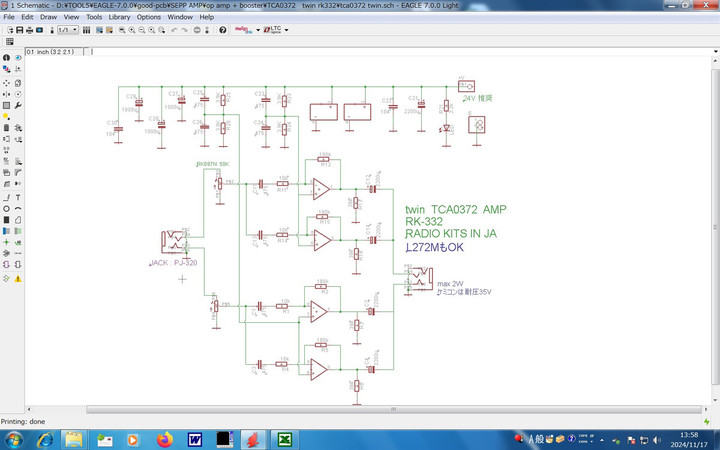Select the Move tool in the left toolbar

7,82
